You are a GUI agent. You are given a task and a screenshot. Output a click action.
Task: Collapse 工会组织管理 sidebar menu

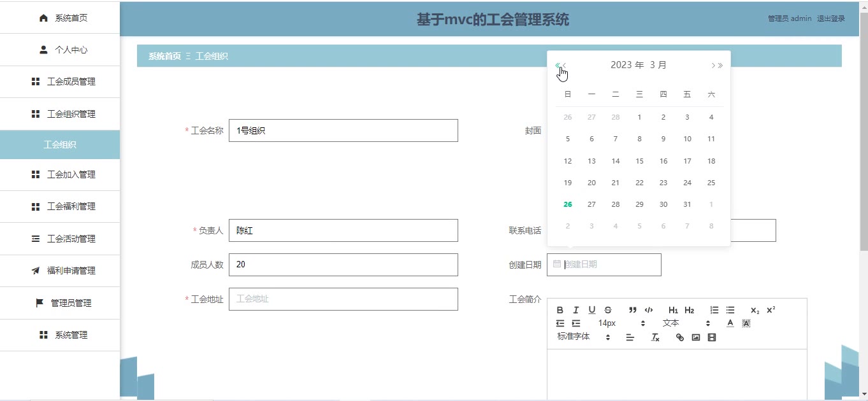(60, 114)
